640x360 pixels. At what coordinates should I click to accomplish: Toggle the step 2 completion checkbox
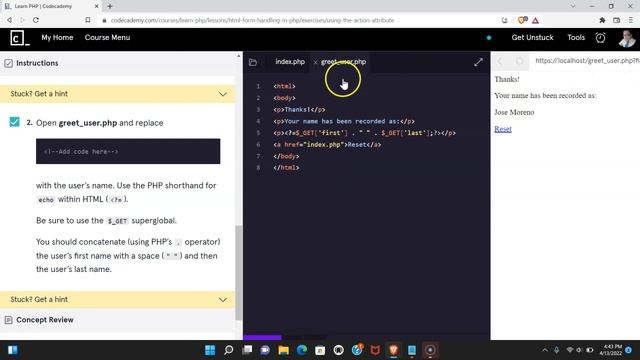pos(14,122)
